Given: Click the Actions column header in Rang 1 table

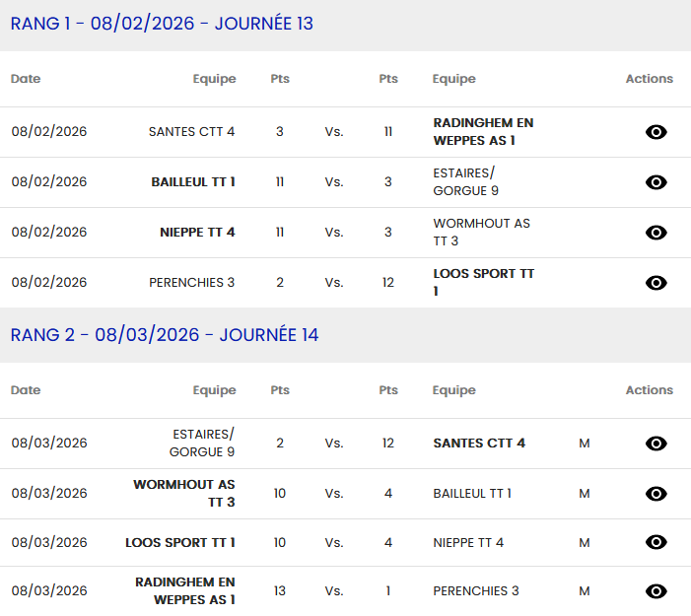Looking at the screenshot, I should (649, 79).
